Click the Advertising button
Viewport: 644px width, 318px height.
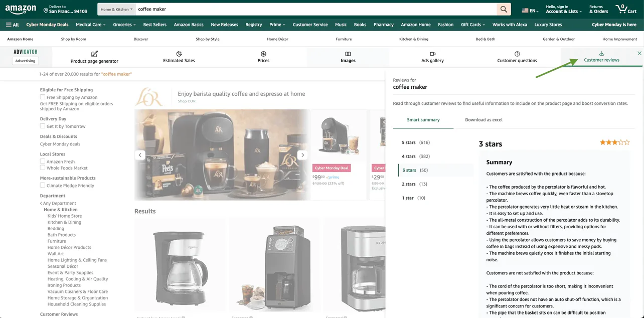coord(25,61)
